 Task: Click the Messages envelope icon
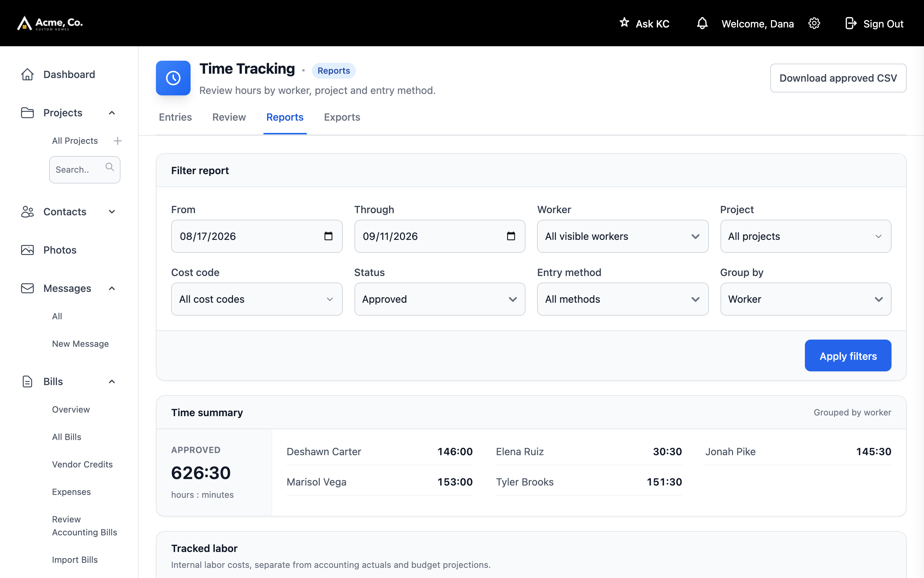(27, 288)
